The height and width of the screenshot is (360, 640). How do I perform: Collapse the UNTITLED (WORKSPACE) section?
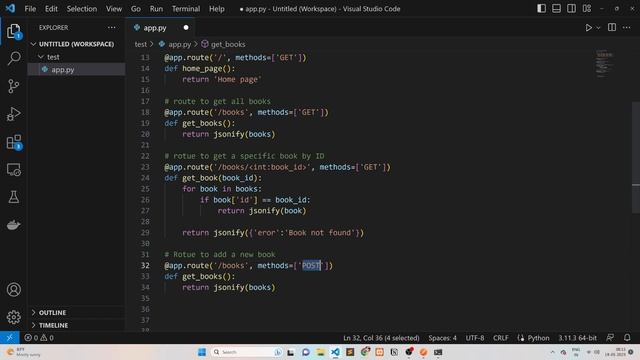(x=76, y=44)
